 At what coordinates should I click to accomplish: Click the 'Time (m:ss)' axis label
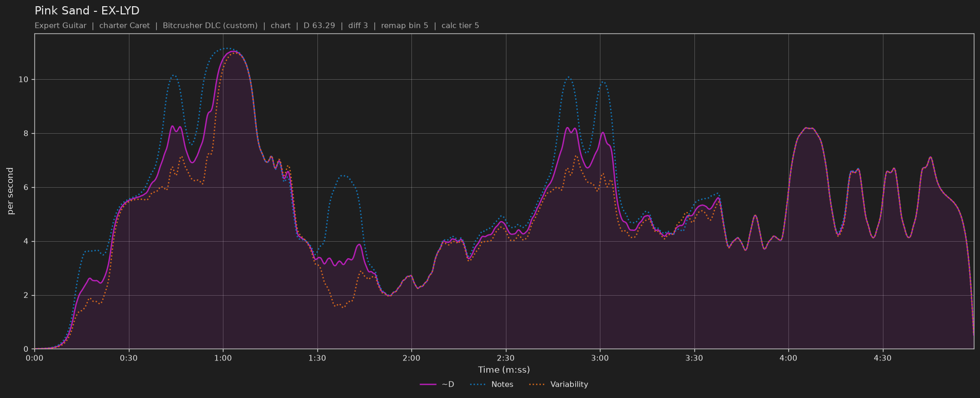[x=504, y=370]
